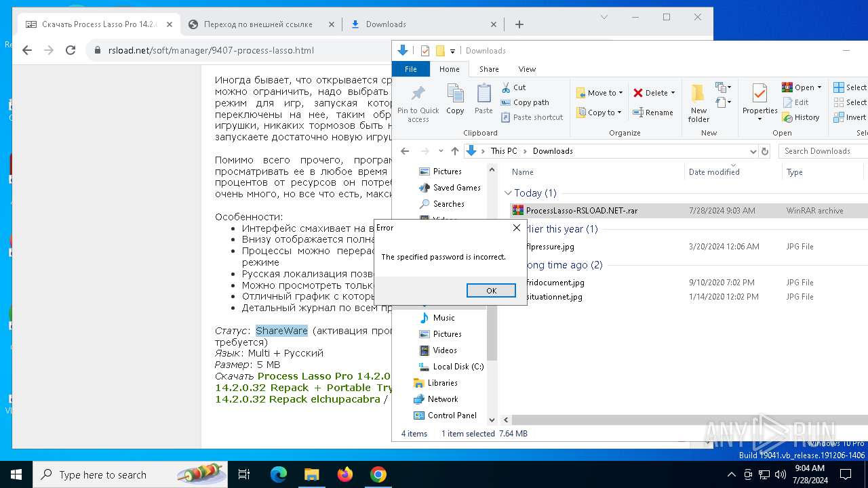The height and width of the screenshot is (488, 868).
Task: Open Explorer recent locations dropdown
Action: point(441,151)
